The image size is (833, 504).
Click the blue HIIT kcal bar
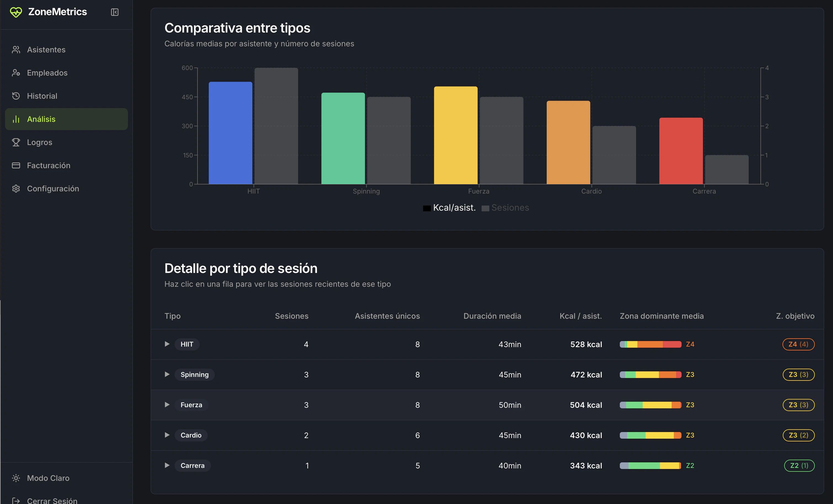(x=230, y=133)
